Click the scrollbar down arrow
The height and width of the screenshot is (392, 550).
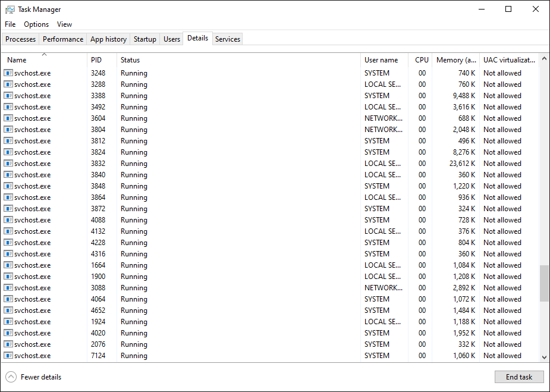pos(545,357)
